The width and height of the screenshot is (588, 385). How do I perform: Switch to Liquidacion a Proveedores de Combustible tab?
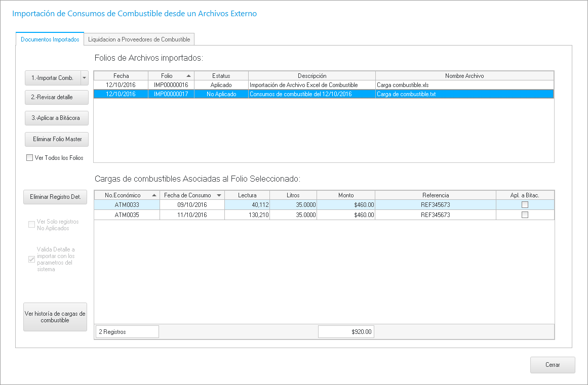[139, 39]
